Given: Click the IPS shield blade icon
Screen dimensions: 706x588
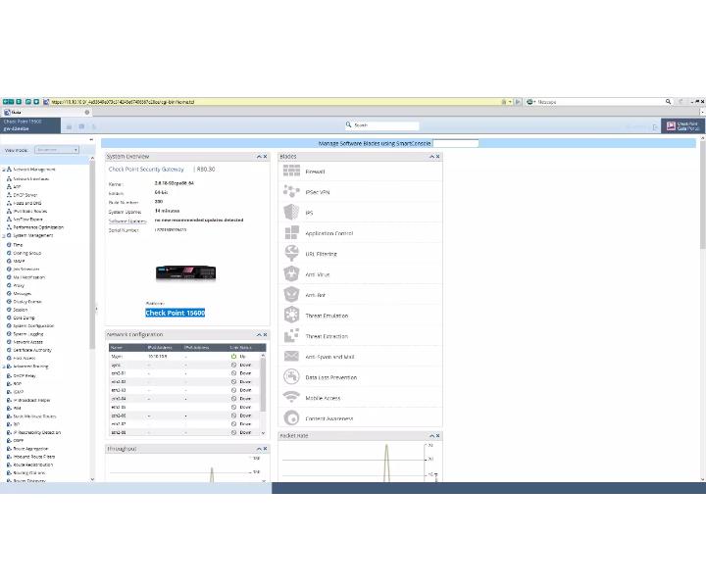Looking at the screenshot, I should point(291,212).
